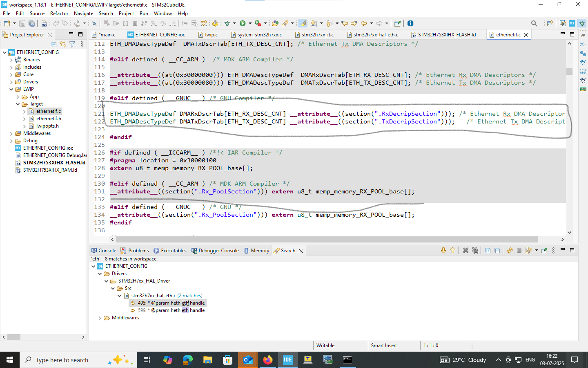Select search match at line 599
The image size is (588, 368).
point(171,310)
